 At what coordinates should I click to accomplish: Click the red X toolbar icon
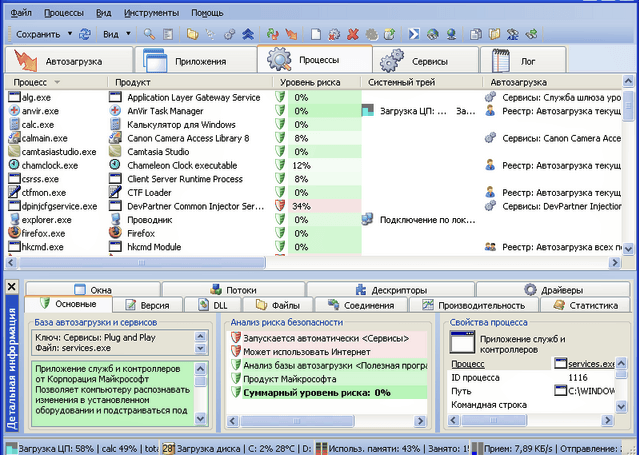tap(353, 34)
